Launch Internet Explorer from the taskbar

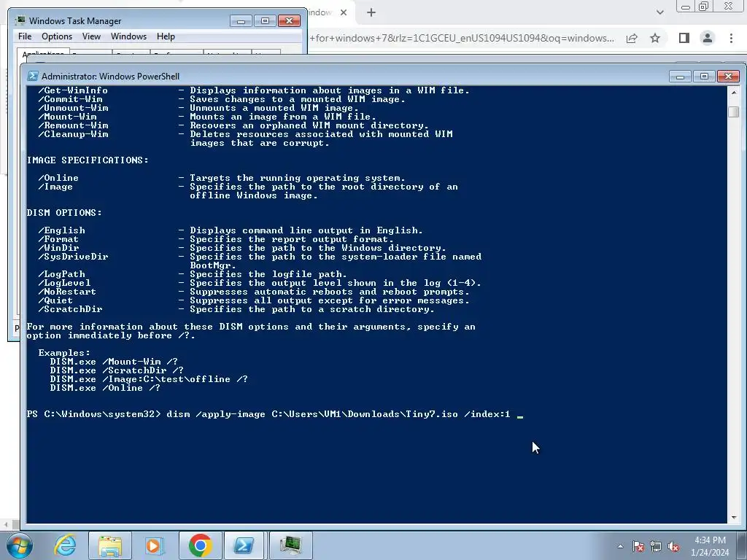(65, 545)
